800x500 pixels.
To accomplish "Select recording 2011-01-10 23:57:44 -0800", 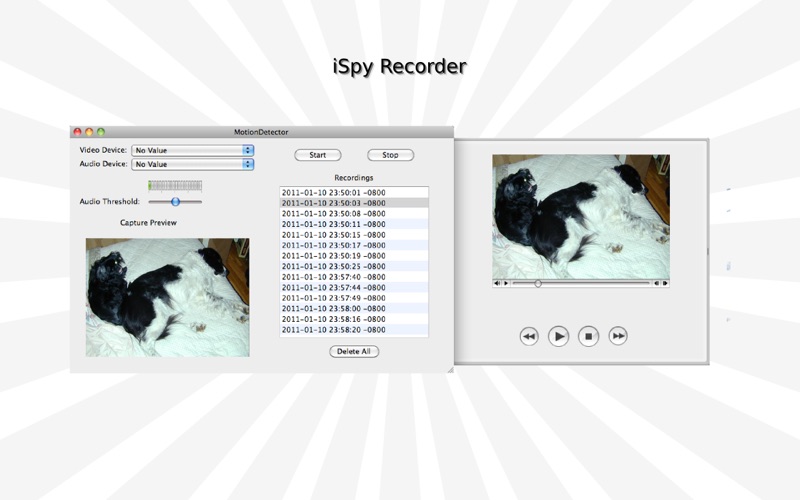I will 354,288.
